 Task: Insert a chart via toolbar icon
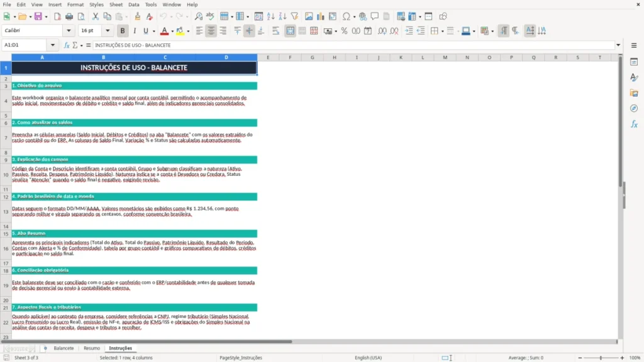[x=321, y=16]
